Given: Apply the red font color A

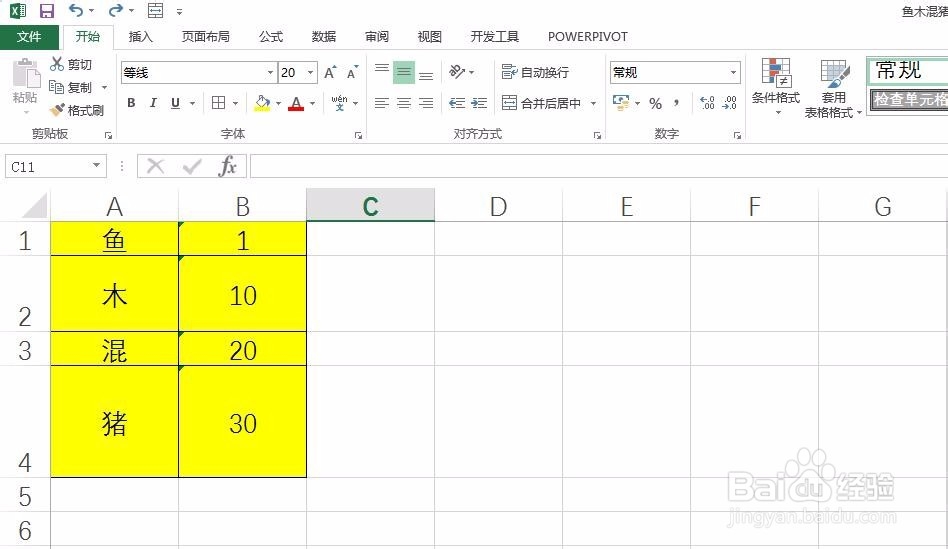Looking at the screenshot, I should [x=296, y=103].
